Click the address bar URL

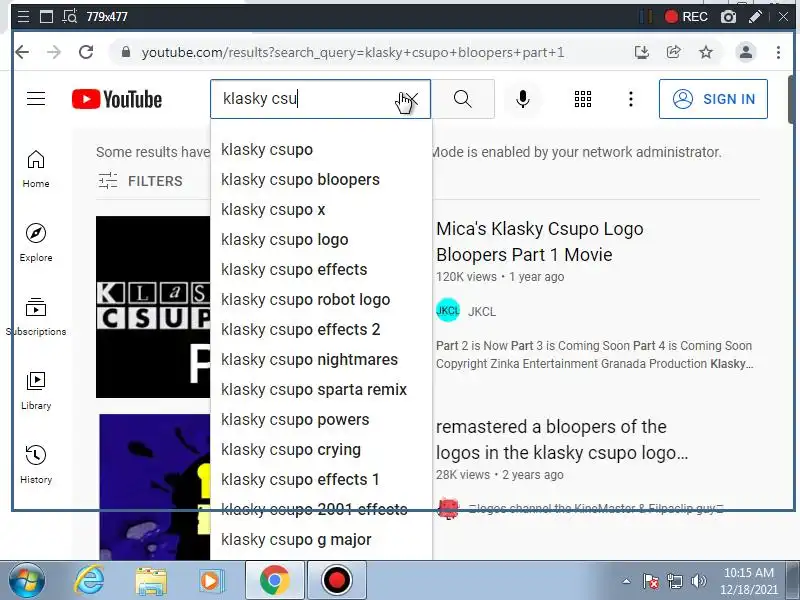tap(353, 53)
